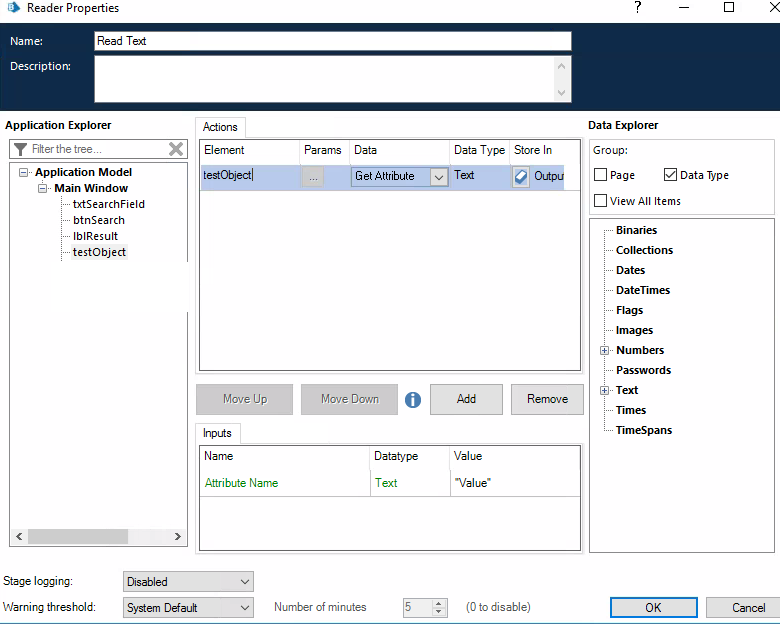Screen dimensions: 780x640
Task: Click the Add button
Action: 466,399
